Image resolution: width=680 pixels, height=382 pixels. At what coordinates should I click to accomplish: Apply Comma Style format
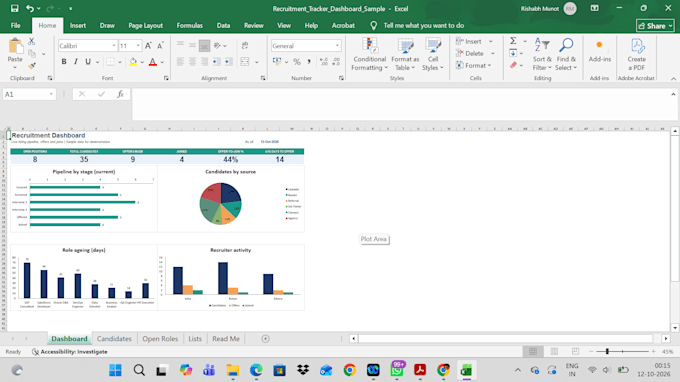click(x=309, y=62)
